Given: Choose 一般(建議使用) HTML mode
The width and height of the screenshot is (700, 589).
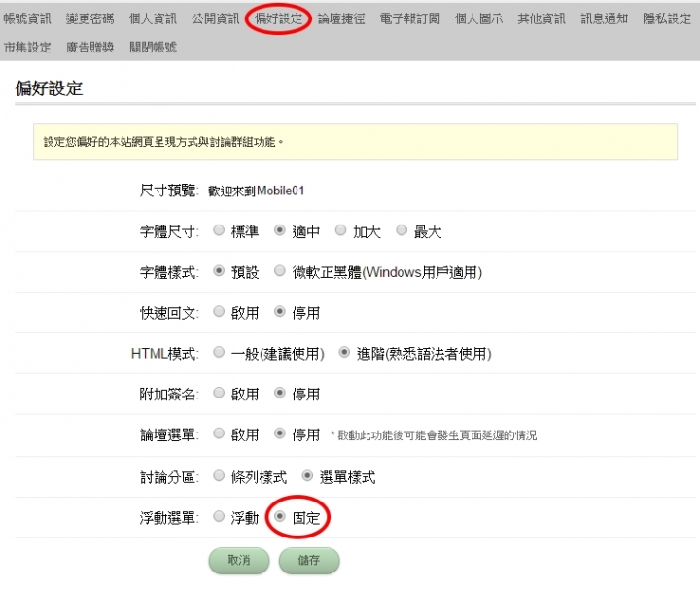Looking at the screenshot, I should pos(219,352).
